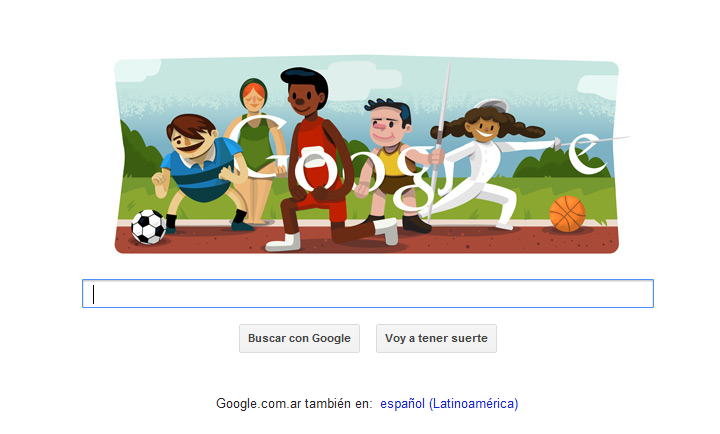Focus the Google search text box
Screen dimensions: 720x434
(368, 293)
